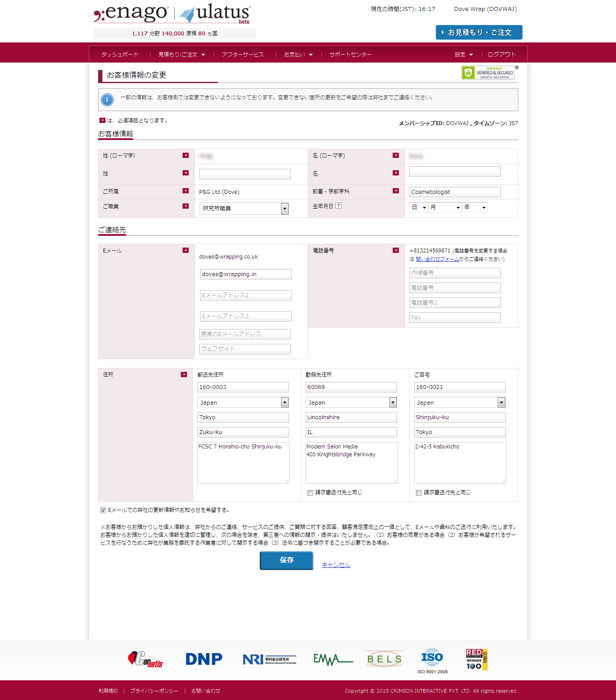
Task: Click the キャンセル cancel link
Action: point(336,565)
